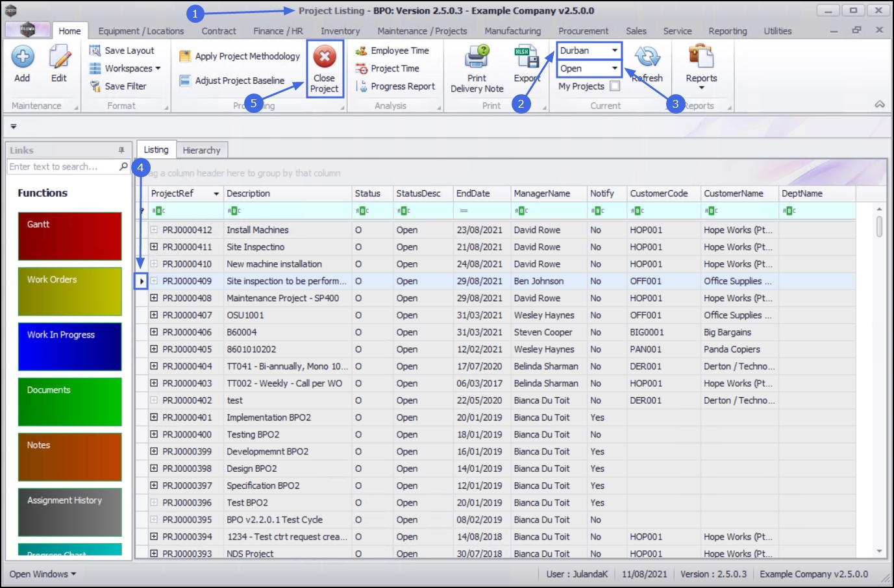Screen dimensions: 894x588
Task: Switch to the Hierarchy tab
Action: 201,150
